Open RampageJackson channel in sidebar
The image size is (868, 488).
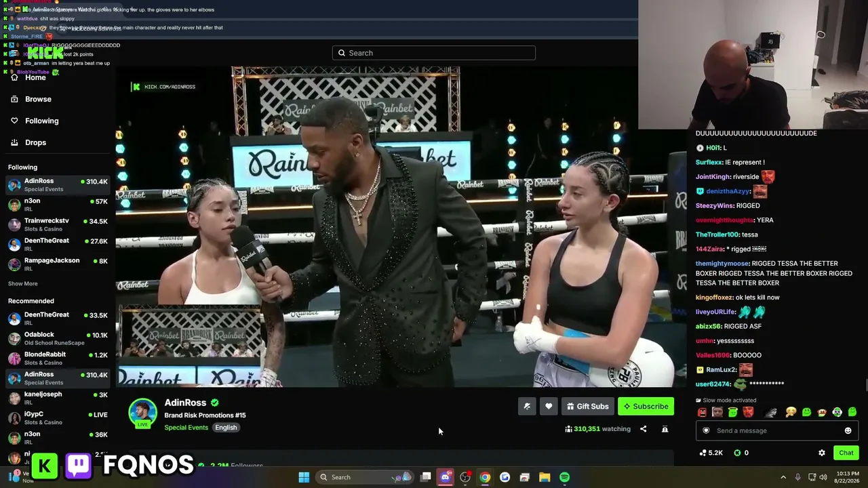(x=58, y=264)
